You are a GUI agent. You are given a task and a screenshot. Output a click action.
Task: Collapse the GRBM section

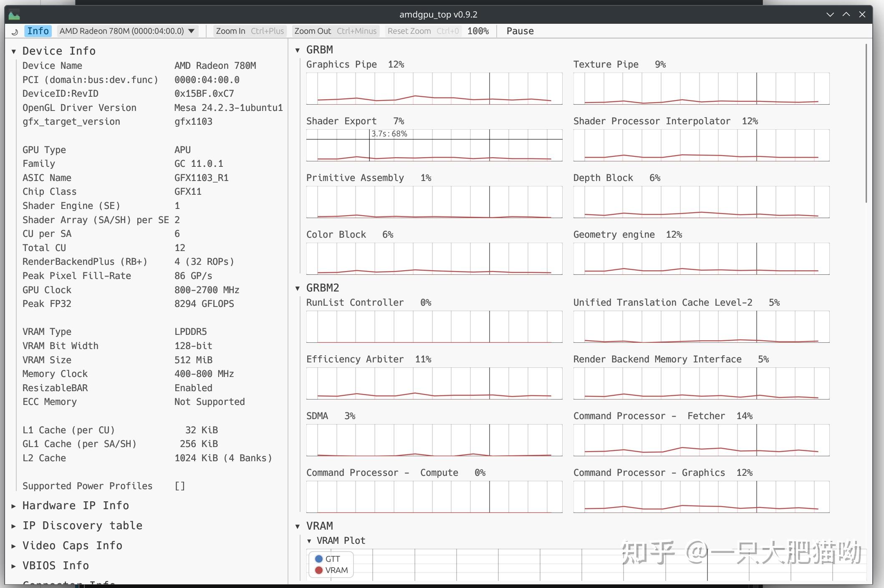coord(297,50)
